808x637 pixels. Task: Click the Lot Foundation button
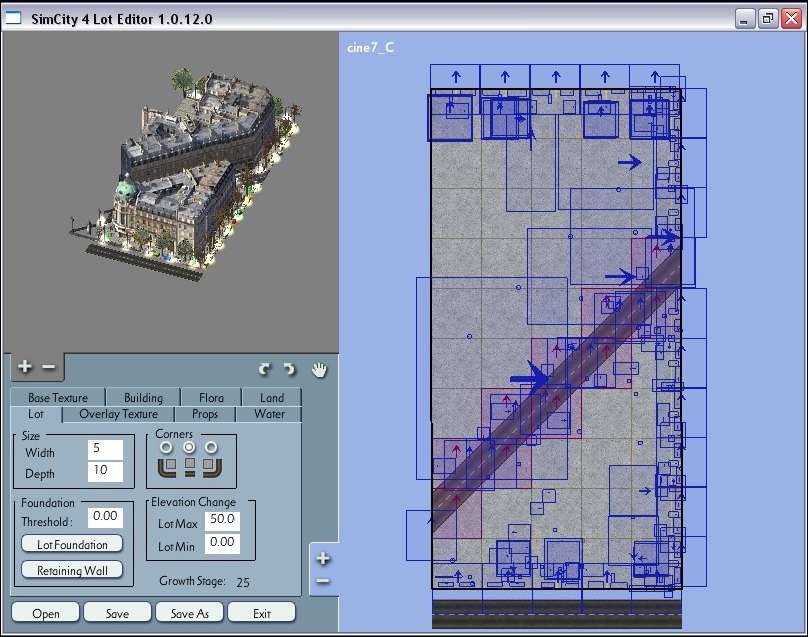tap(72, 544)
